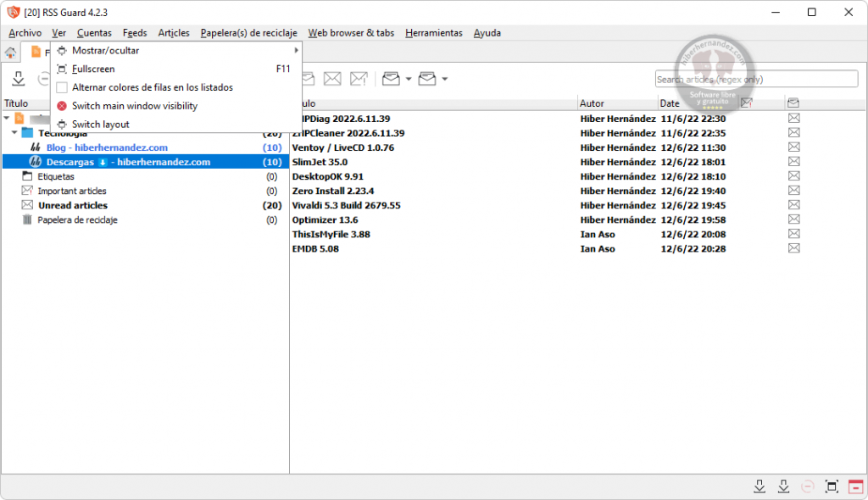The image size is (868, 500).
Task: Click the fetch all feeds toolbar icon
Action: [19, 79]
